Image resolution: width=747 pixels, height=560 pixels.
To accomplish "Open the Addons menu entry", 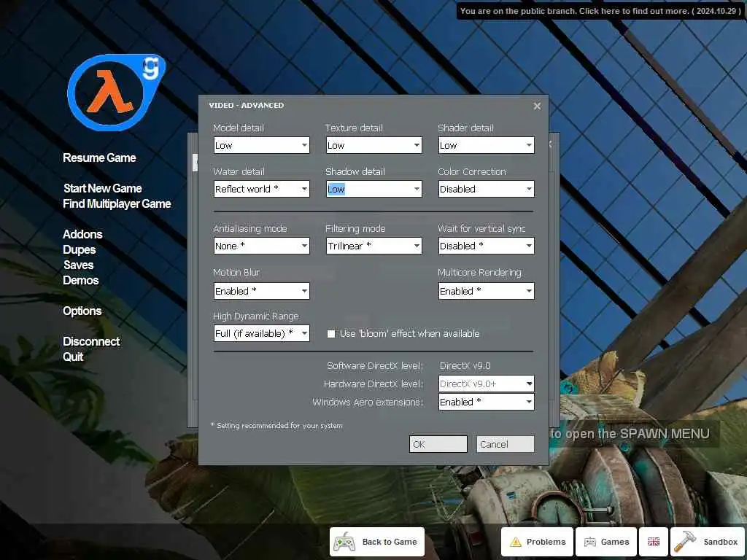I will 83,234.
